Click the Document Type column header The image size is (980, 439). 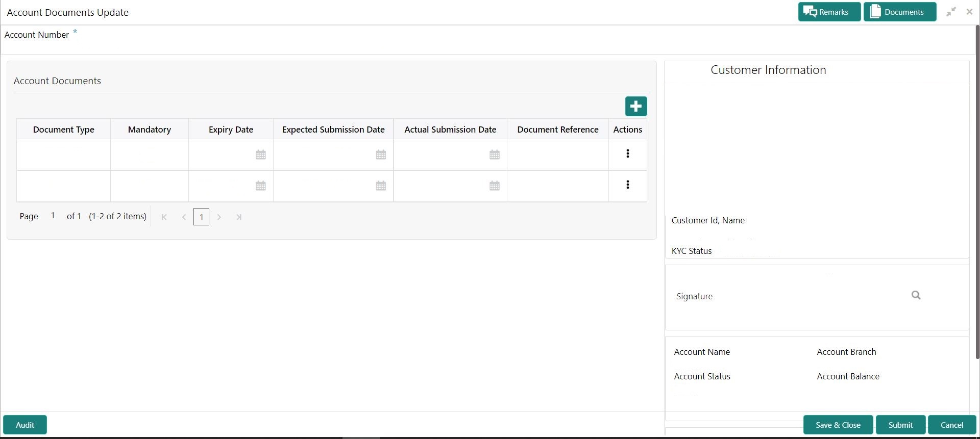[64, 130]
